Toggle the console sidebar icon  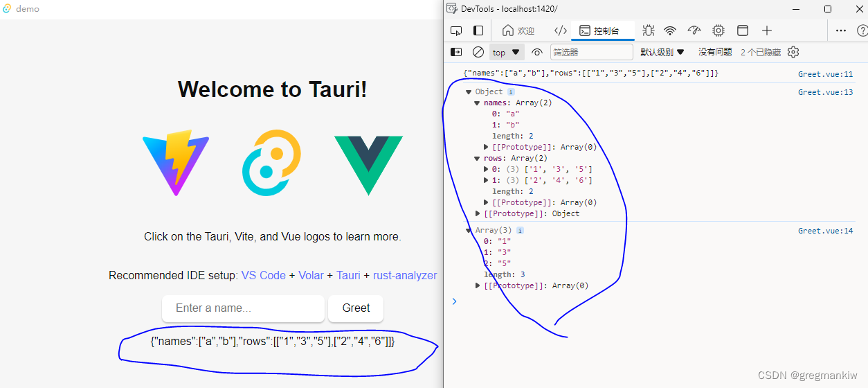click(x=456, y=52)
